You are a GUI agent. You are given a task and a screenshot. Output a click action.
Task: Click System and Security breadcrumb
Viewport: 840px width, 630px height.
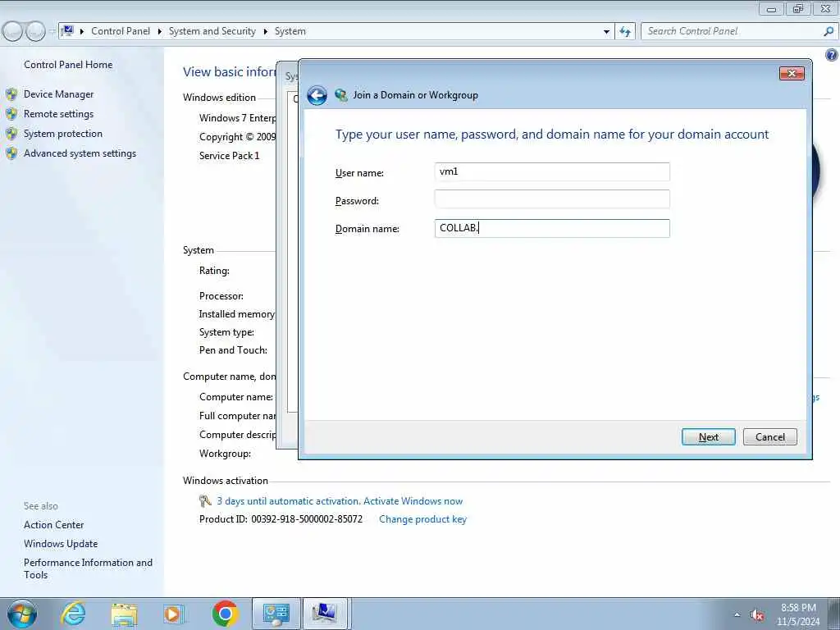[x=212, y=31]
